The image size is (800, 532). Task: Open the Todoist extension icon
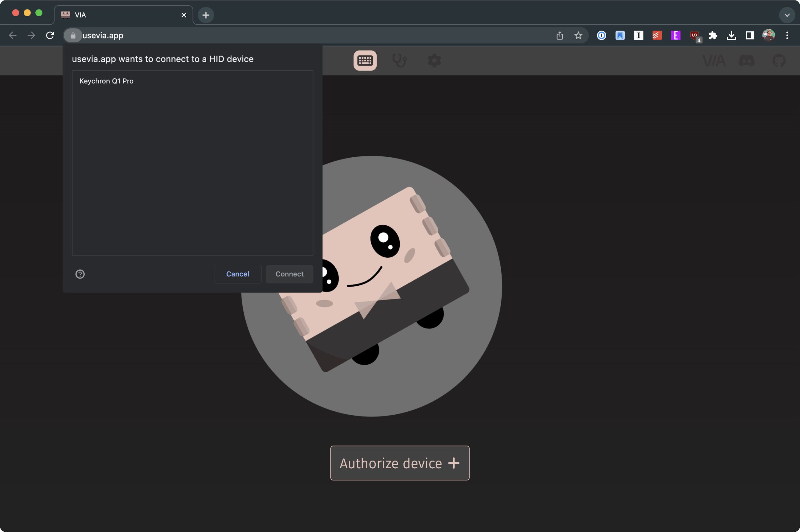(657, 35)
